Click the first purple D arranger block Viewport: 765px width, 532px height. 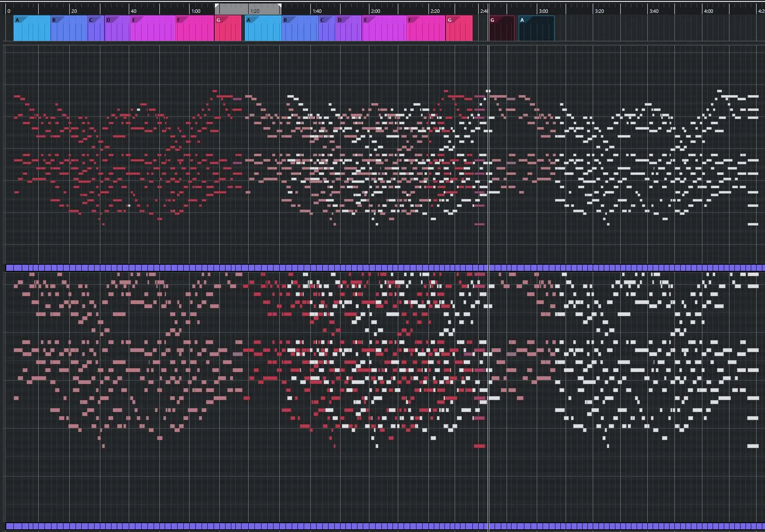pyautogui.click(x=117, y=29)
